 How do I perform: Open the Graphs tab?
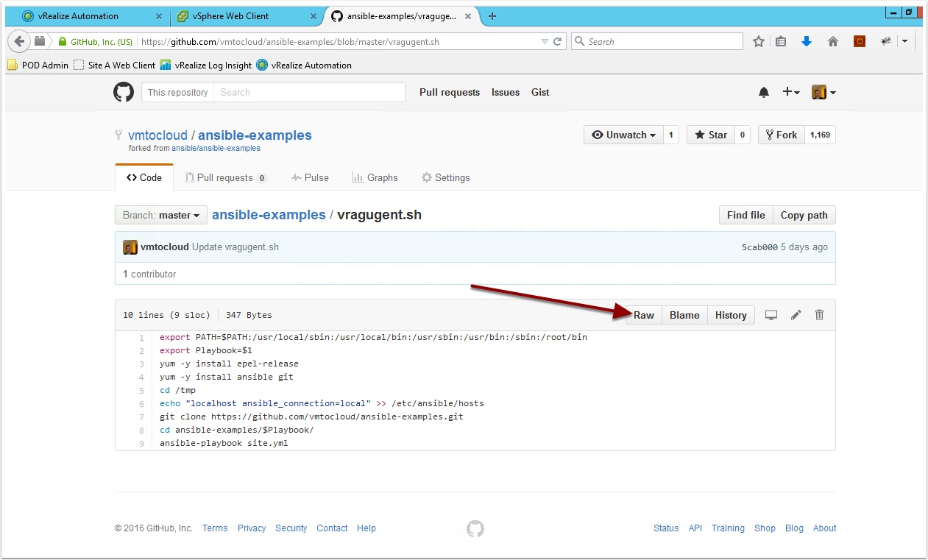(375, 177)
